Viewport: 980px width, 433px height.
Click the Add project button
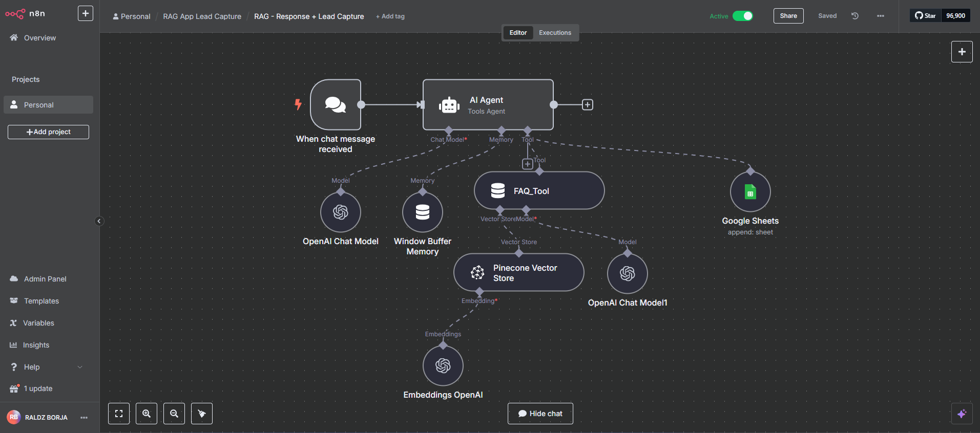tap(48, 132)
